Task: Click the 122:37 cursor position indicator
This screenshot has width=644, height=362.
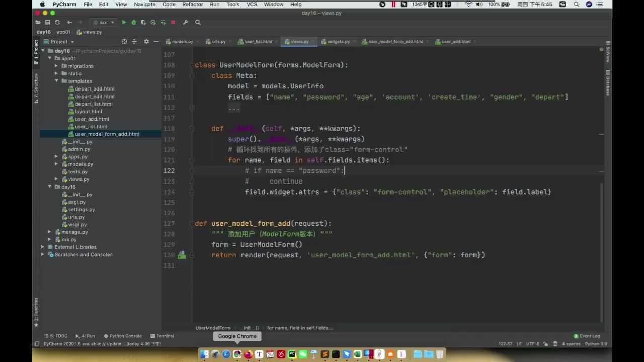Action: (505, 344)
